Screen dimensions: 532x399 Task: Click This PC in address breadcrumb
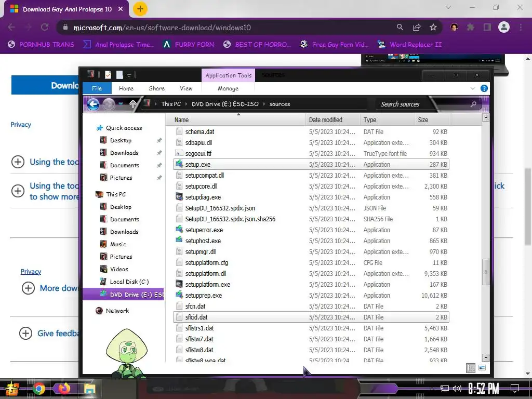pos(171,104)
